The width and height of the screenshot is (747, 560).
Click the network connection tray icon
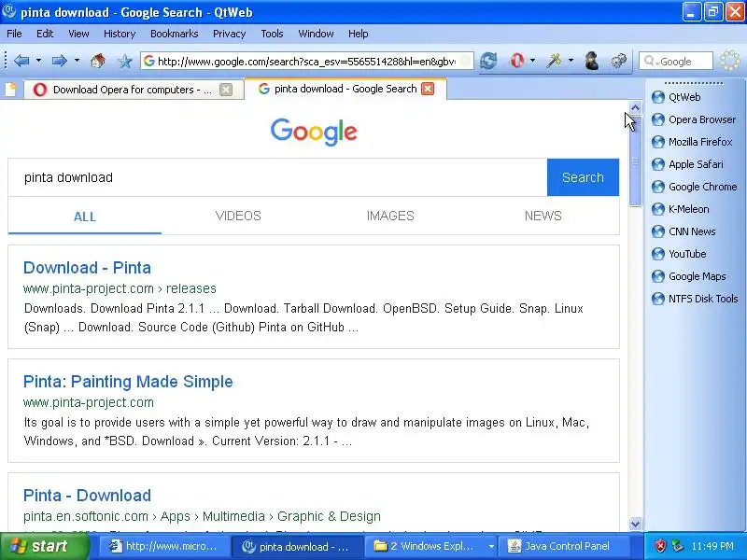(x=677, y=546)
